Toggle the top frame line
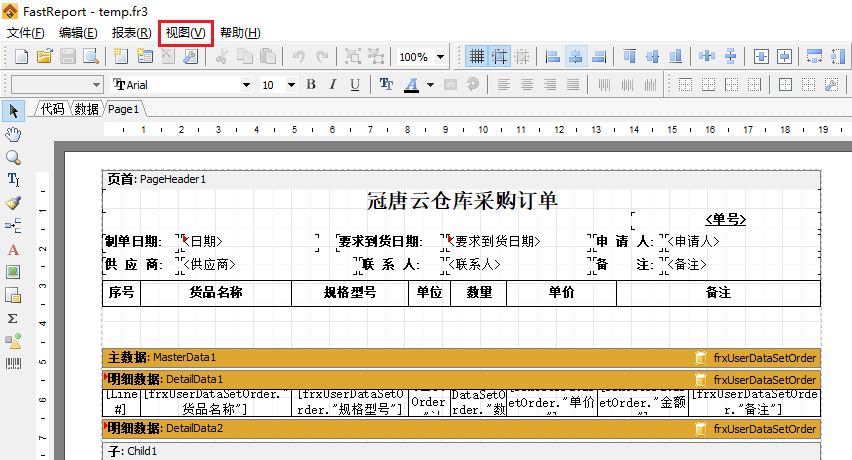 coord(685,85)
